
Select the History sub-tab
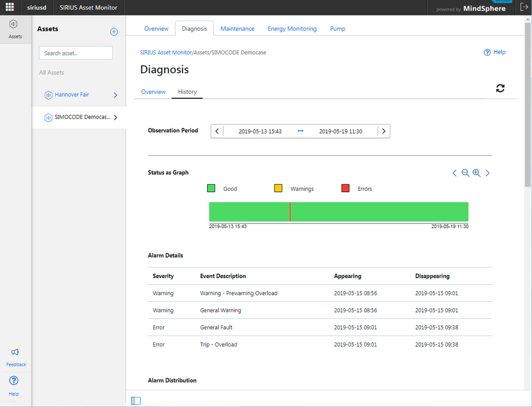tap(187, 92)
